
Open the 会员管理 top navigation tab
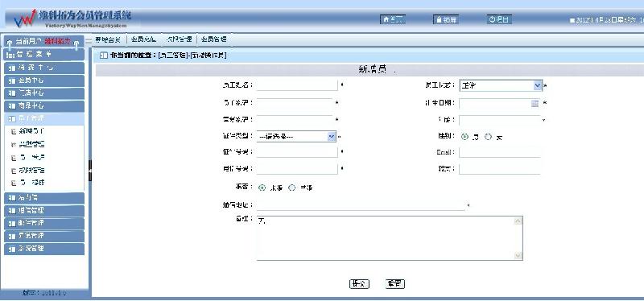214,39
